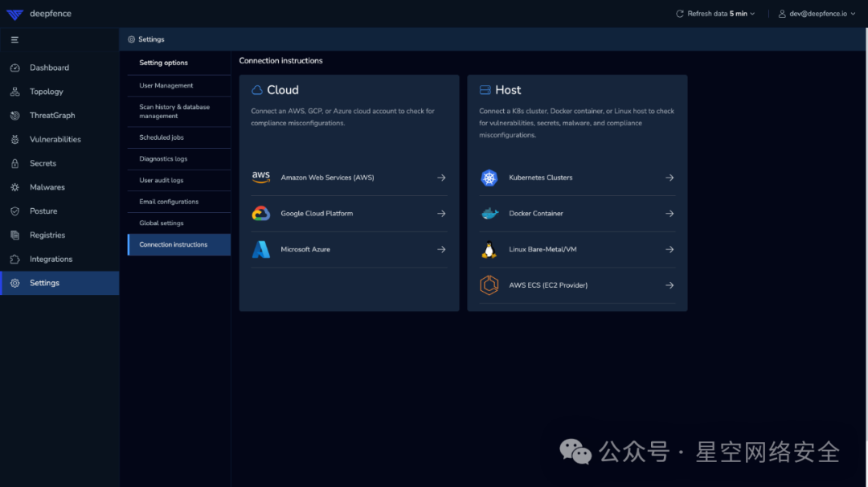
Task: Select Global settings option
Action: coord(178,223)
